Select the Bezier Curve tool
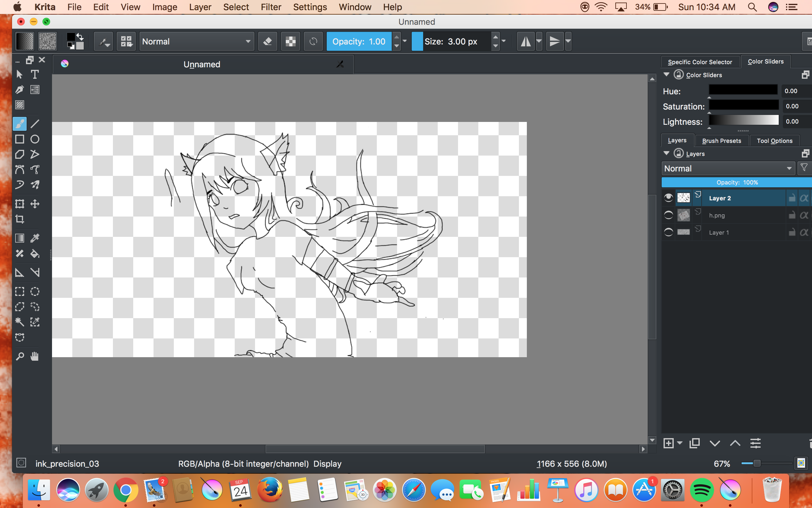Image resolution: width=812 pixels, height=508 pixels. click(x=19, y=170)
